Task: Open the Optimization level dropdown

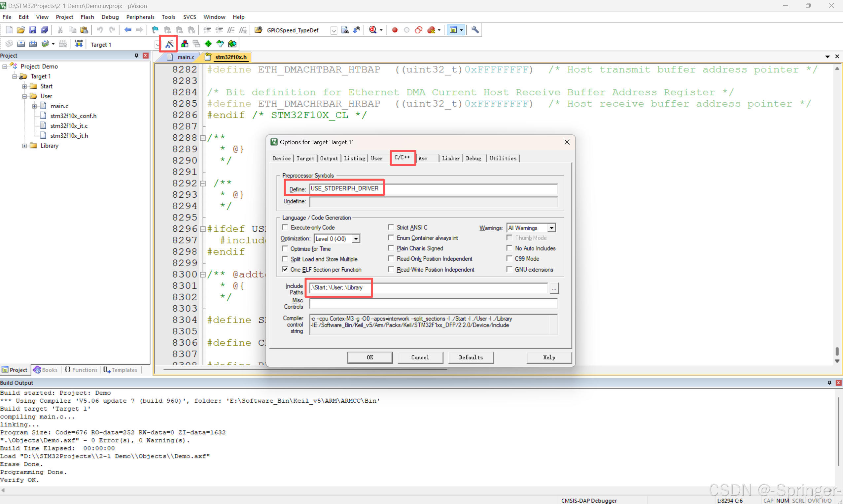Action: (356, 239)
